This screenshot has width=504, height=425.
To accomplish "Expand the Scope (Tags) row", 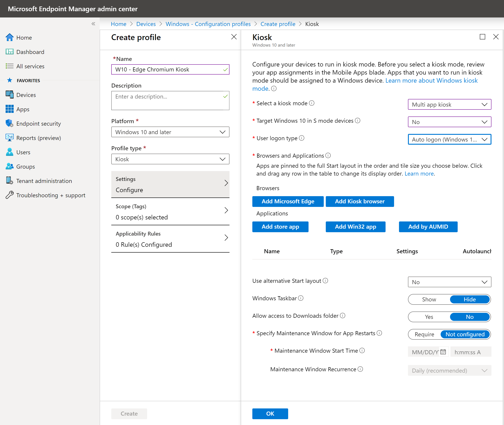I will (x=170, y=212).
